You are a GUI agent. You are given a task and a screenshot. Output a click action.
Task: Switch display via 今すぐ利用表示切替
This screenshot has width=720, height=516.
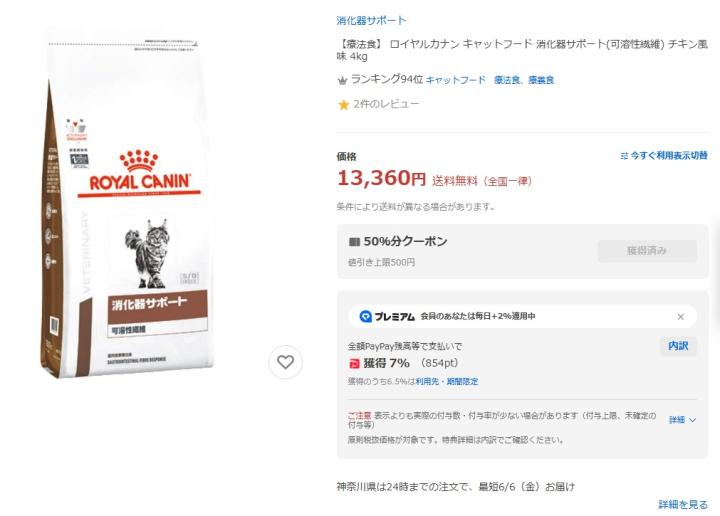[x=664, y=156]
